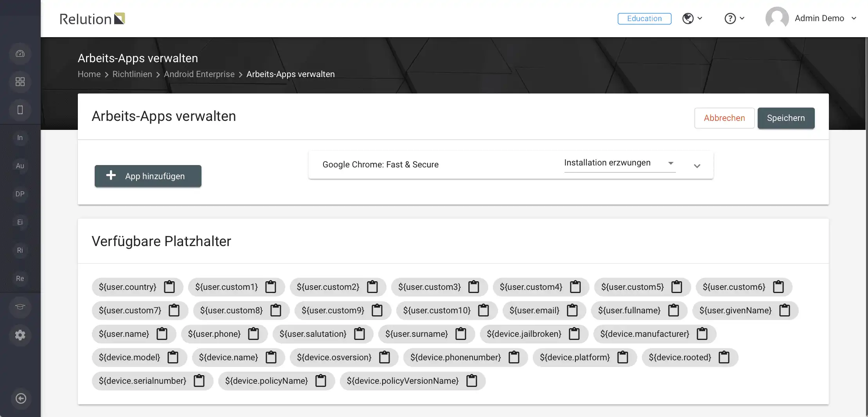868x417 pixels.
Task: Click the Abbrechen button
Action: (x=724, y=118)
